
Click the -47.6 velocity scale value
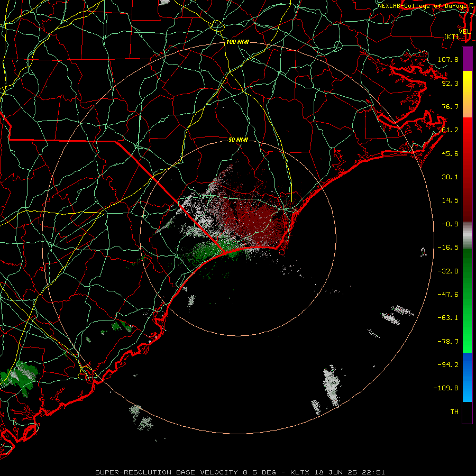448,295
